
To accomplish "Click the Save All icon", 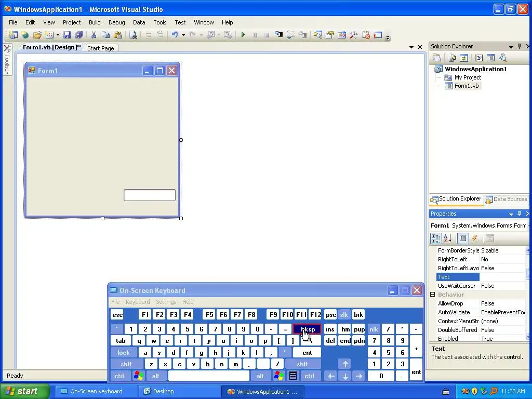I will 79,35.
